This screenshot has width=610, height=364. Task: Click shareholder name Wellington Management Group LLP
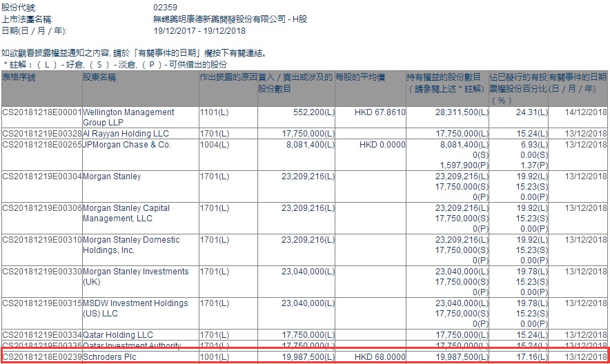point(128,117)
